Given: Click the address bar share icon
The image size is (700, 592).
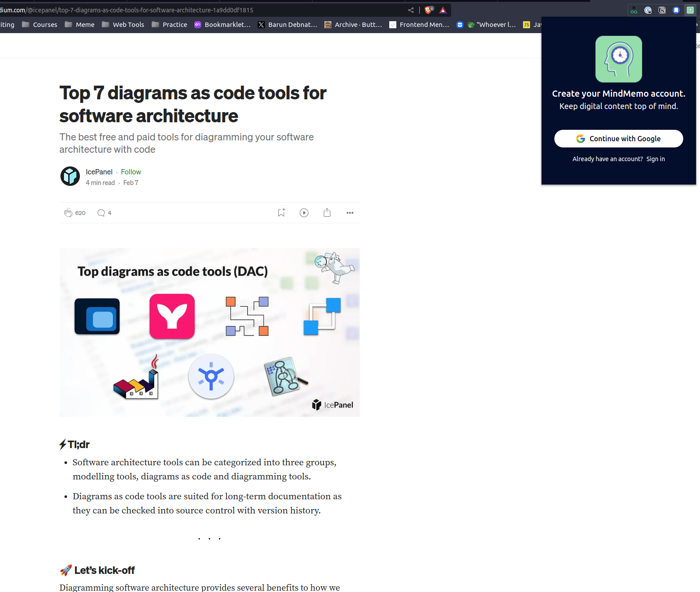Looking at the screenshot, I should (x=411, y=10).
